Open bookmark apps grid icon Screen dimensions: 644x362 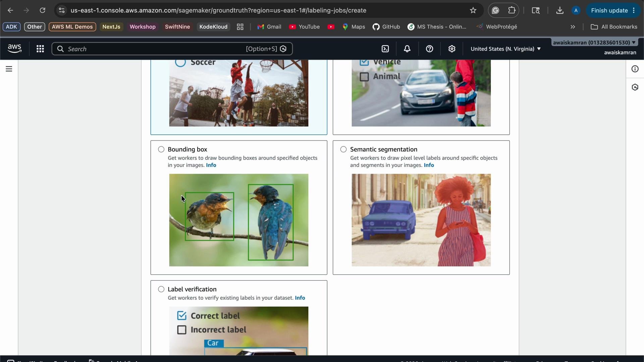240,27
